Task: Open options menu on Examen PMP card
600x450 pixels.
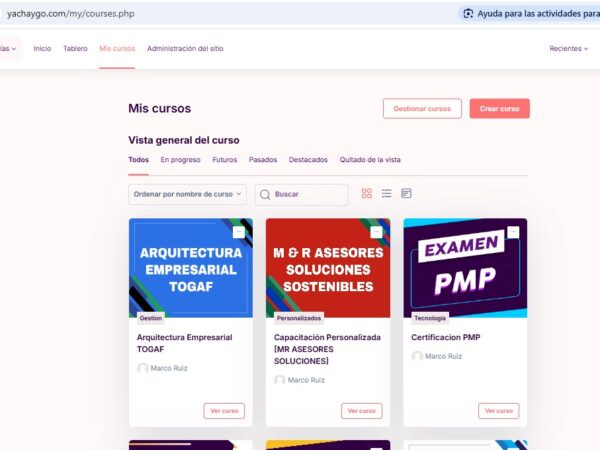Action: click(x=513, y=232)
